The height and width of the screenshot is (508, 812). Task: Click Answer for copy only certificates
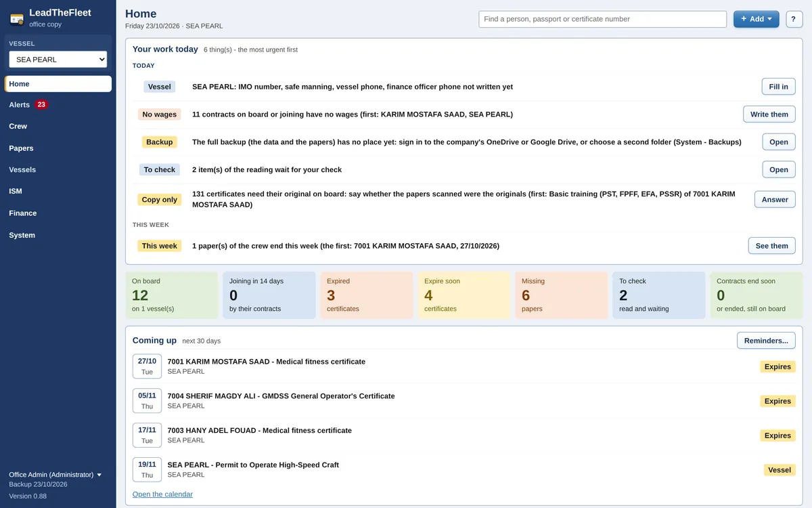point(775,199)
